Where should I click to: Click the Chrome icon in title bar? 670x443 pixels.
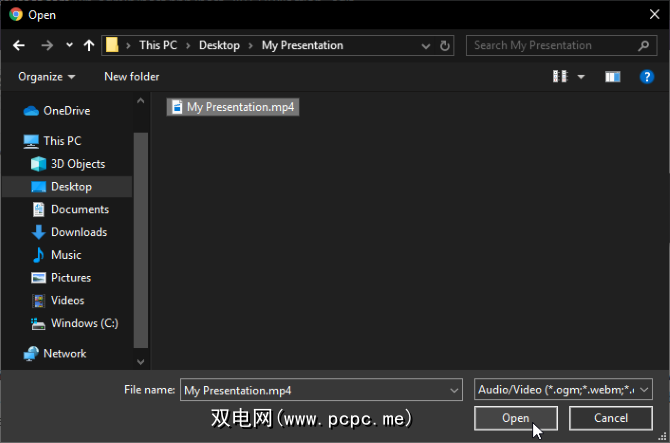(16, 15)
